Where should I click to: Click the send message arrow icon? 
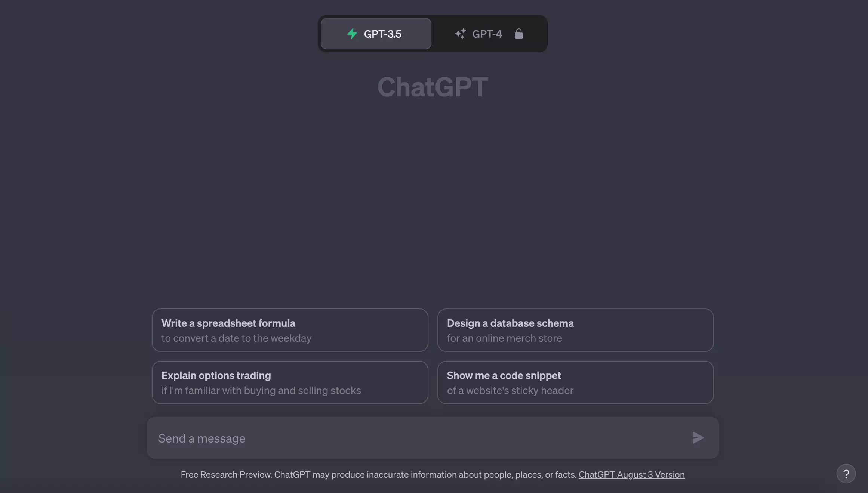698,438
